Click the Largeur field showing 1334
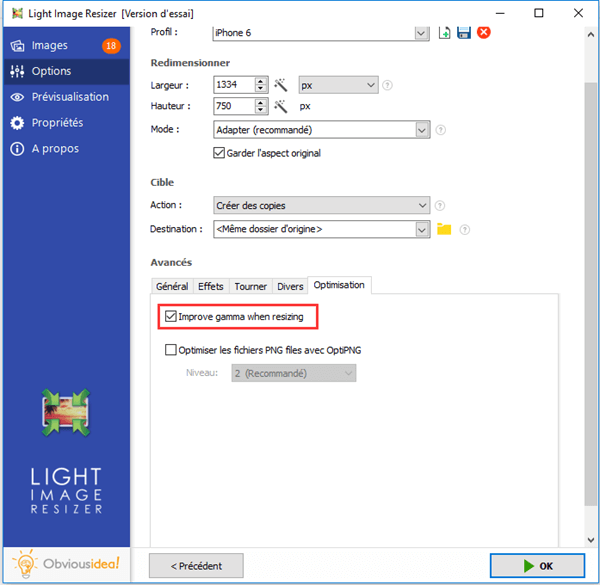 coord(234,85)
